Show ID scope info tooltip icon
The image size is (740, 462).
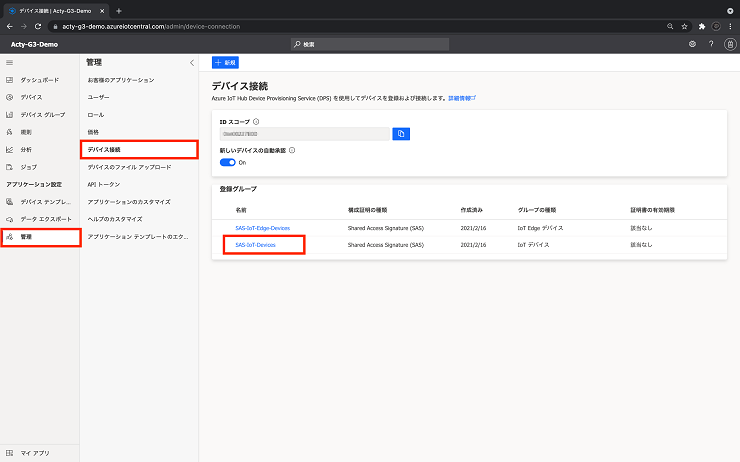pyautogui.click(x=256, y=122)
